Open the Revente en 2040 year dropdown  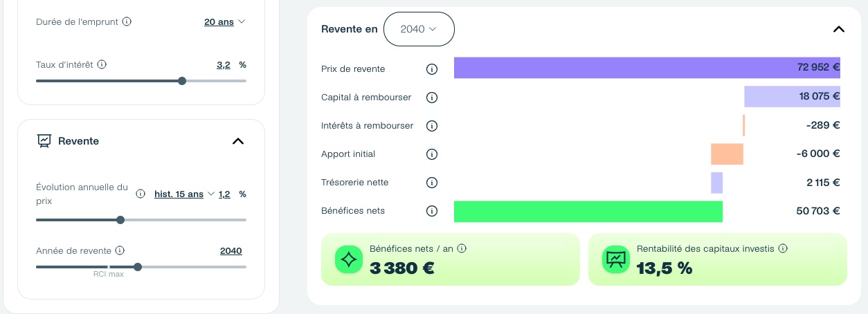419,29
